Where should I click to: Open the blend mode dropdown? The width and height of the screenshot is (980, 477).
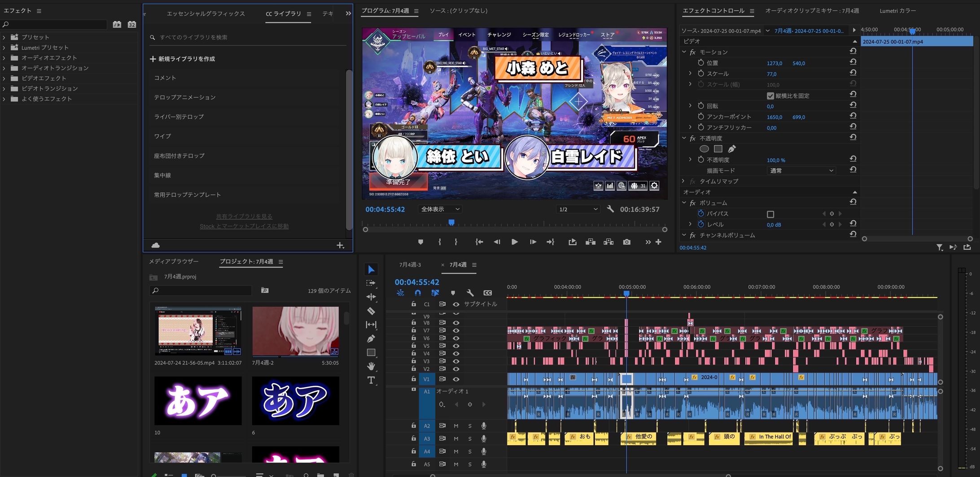(x=801, y=171)
